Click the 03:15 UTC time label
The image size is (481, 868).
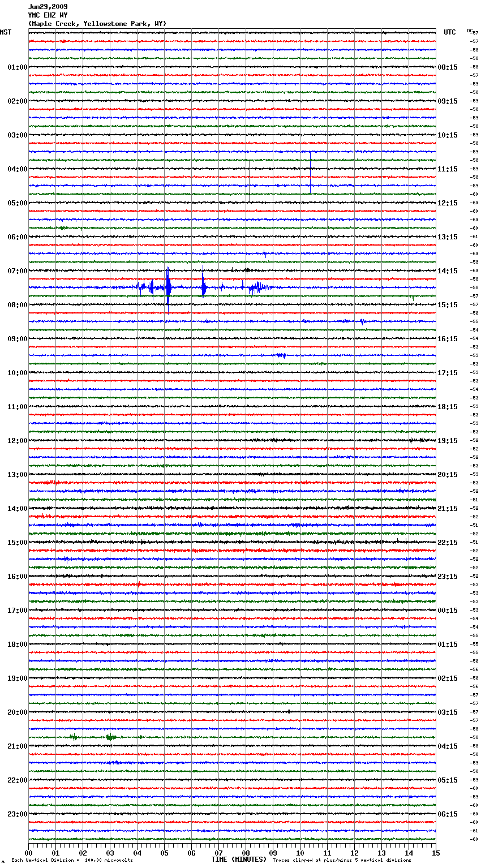click(x=448, y=712)
